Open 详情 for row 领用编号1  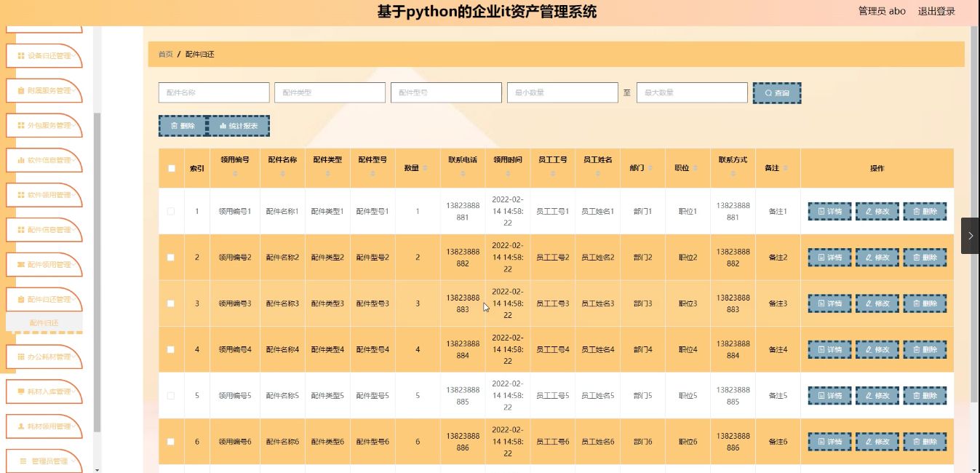coord(829,212)
